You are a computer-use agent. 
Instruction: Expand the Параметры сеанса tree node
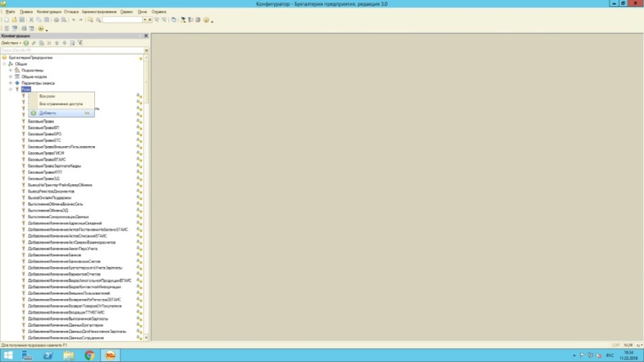coord(11,83)
